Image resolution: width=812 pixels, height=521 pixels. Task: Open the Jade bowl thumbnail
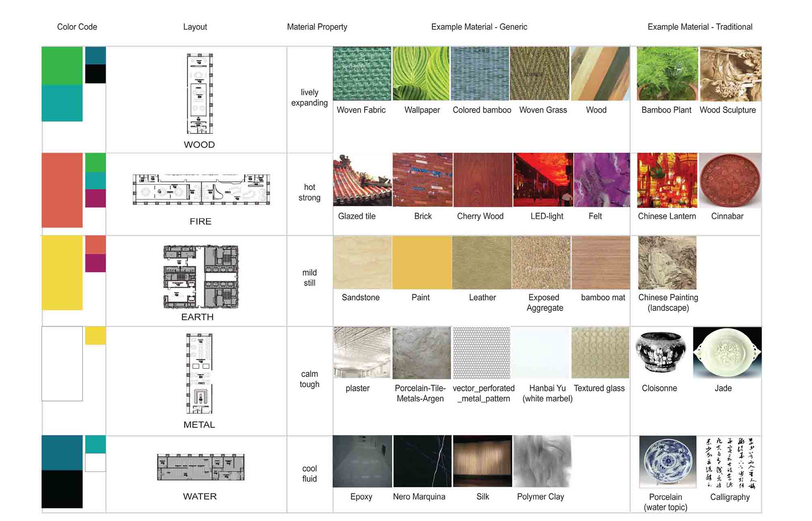(727, 352)
